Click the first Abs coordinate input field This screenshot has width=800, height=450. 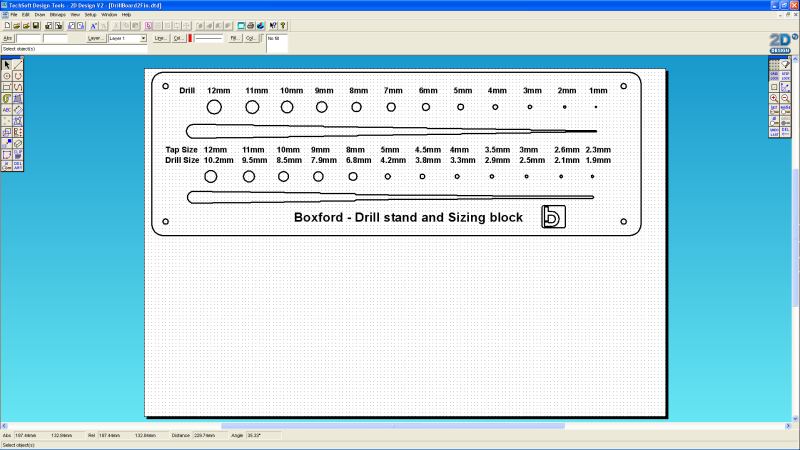pyautogui.click(x=28, y=38)
